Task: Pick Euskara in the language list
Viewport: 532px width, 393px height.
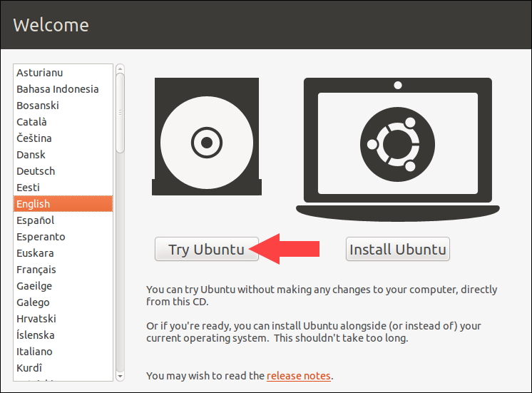Action: [63, 253]
